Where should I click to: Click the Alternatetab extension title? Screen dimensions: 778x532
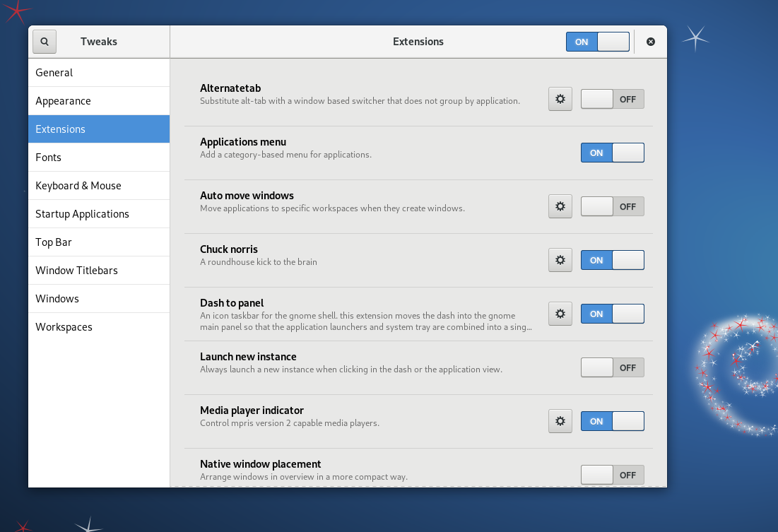pos(230,88)
